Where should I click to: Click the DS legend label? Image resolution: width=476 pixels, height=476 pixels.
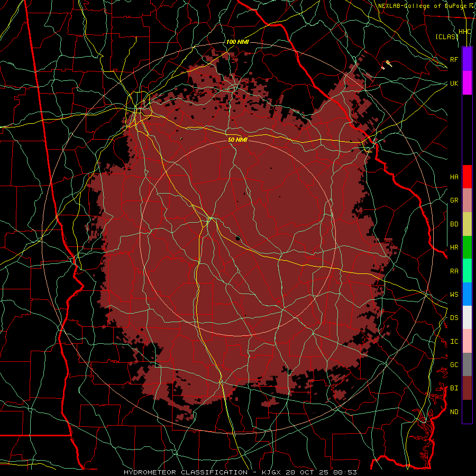tap(454, 318)
